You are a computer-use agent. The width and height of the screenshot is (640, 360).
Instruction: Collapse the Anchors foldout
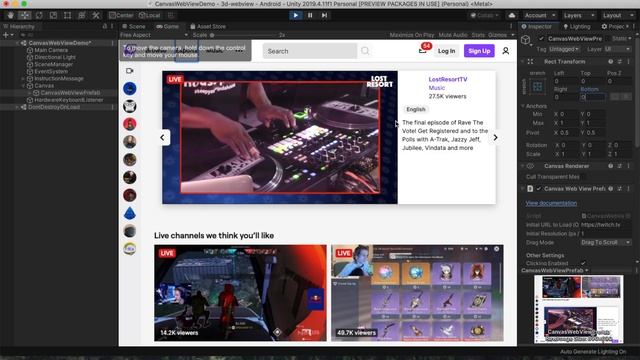523,106
